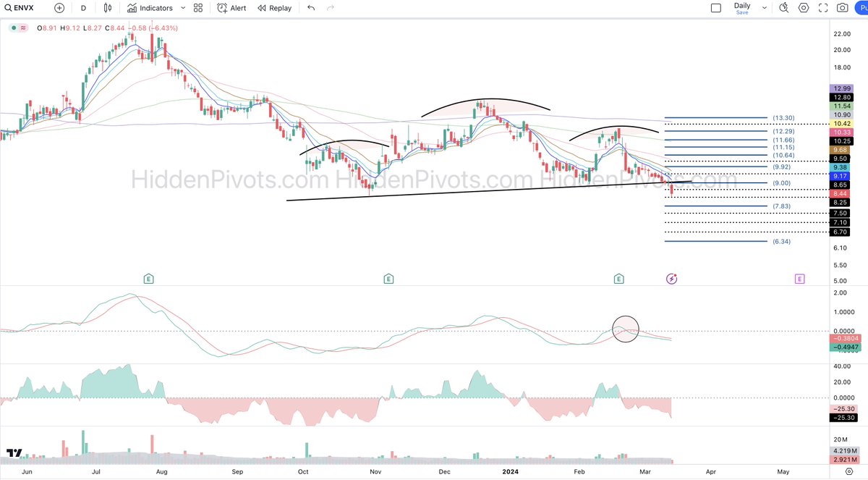Open the D timeframe selector
This screenshot has height=480, width=868.
pyautogui.click(x=82, y=8)
